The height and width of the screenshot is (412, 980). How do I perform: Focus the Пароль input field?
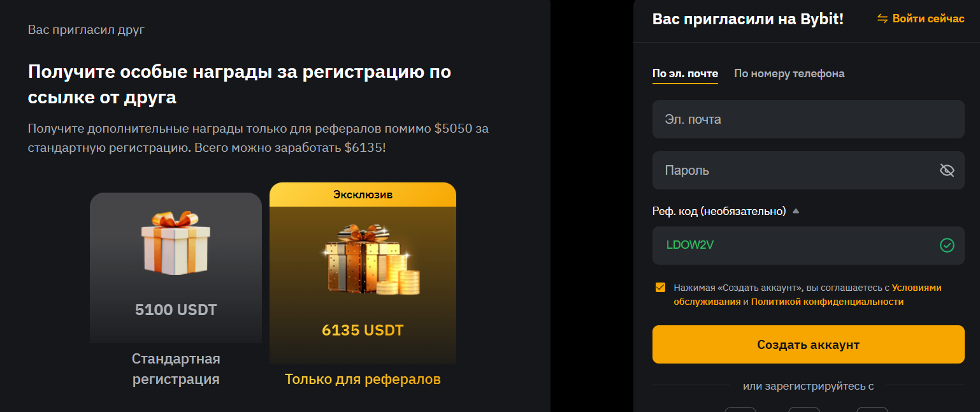click(790, 170)
